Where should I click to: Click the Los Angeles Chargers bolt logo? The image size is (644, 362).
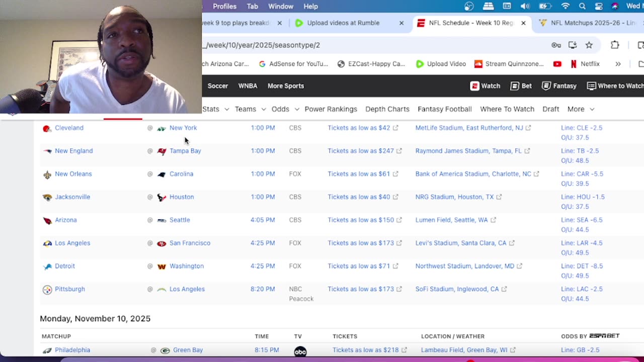[x=162, y=290]
